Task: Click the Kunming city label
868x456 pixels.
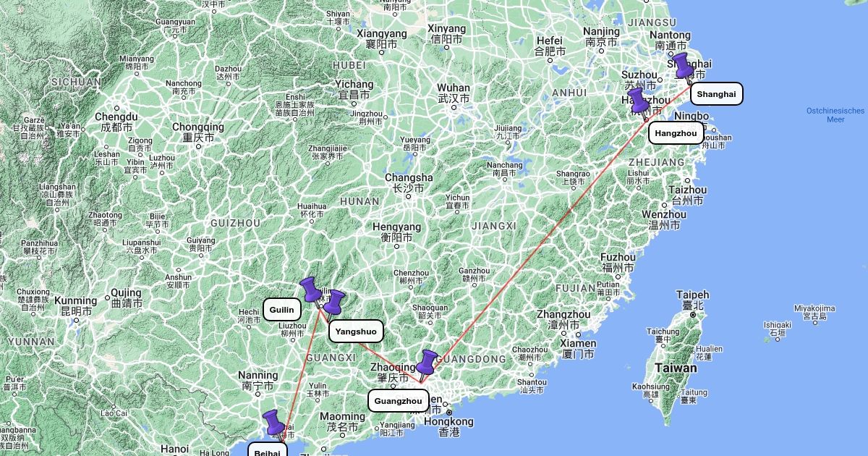Action: [x=75, y=301]
